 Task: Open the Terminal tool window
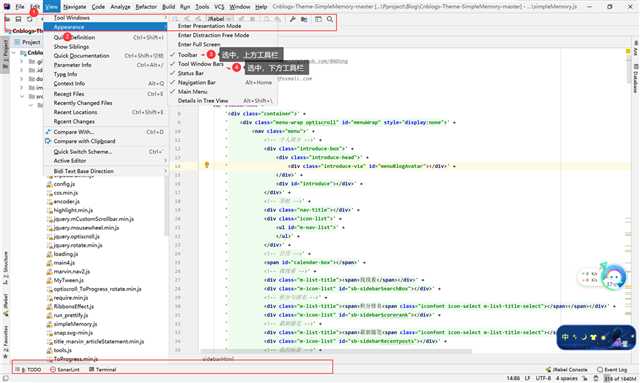[103, 370]
